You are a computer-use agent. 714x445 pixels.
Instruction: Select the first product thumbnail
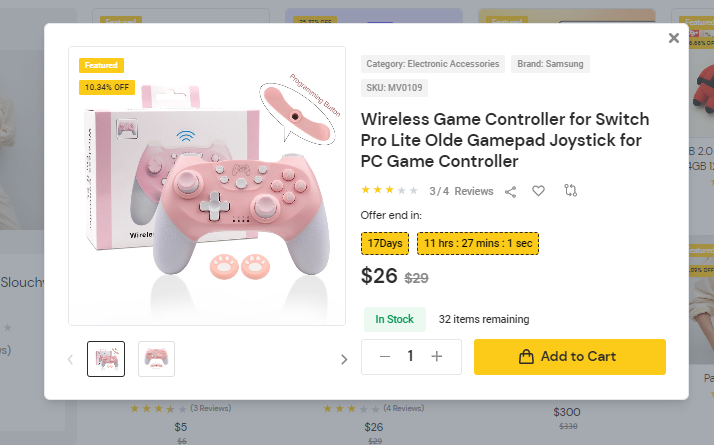tap(106, 359)
